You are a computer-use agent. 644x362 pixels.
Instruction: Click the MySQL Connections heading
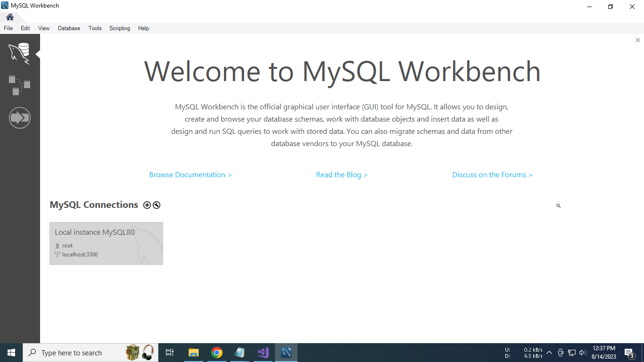point(94,205)
